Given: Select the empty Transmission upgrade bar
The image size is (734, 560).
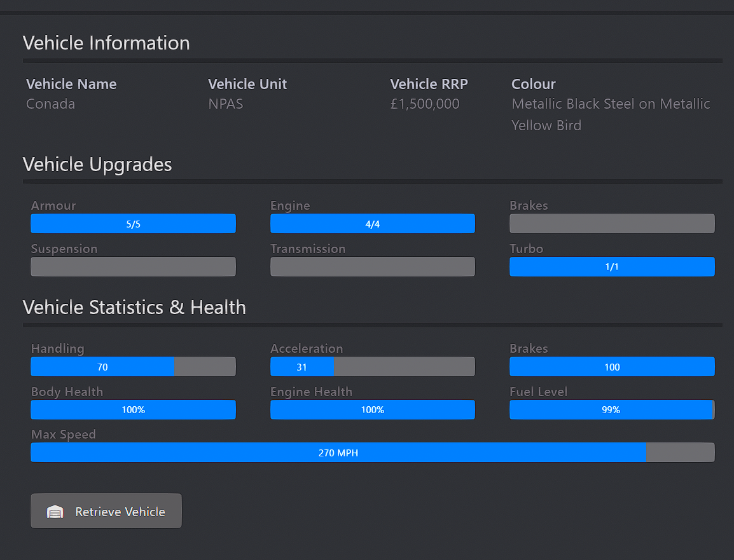Looking at the screenshot, I should (x=372, y=267).
